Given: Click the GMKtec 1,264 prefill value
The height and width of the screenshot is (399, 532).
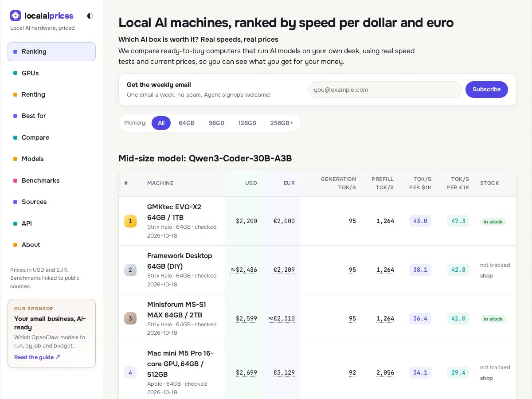Looking at the screenshot, I should tap(385, 221).
